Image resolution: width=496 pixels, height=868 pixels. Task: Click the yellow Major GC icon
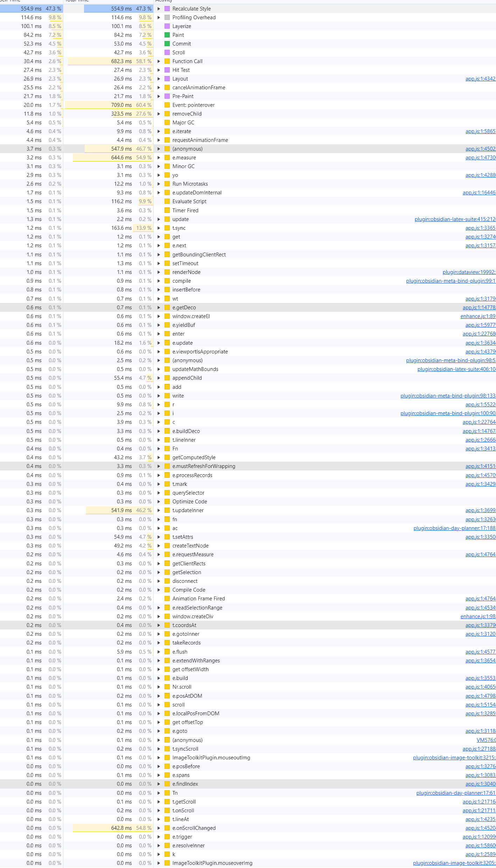pos(167,123)
